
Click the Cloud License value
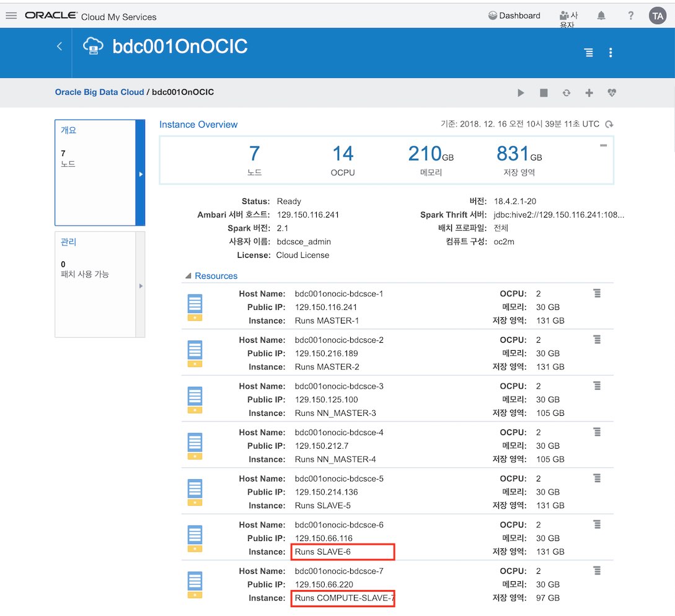[x=302, y=255]
